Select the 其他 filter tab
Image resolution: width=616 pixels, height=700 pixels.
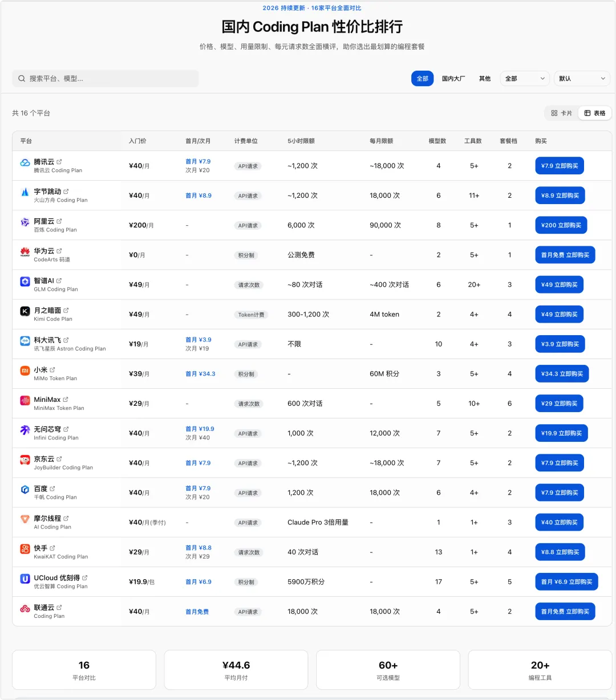pos(485,79)
